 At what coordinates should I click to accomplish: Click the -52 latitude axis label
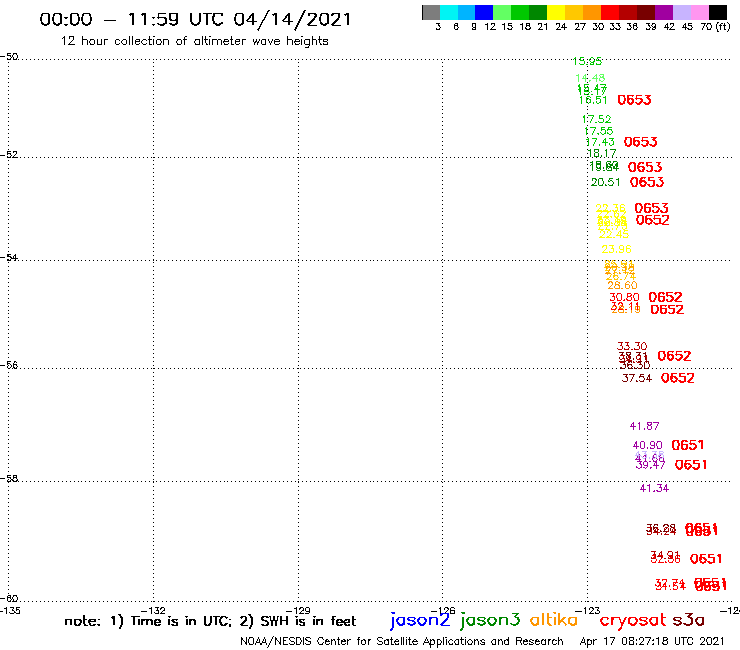pyautogui.click(x=9, y=154)
